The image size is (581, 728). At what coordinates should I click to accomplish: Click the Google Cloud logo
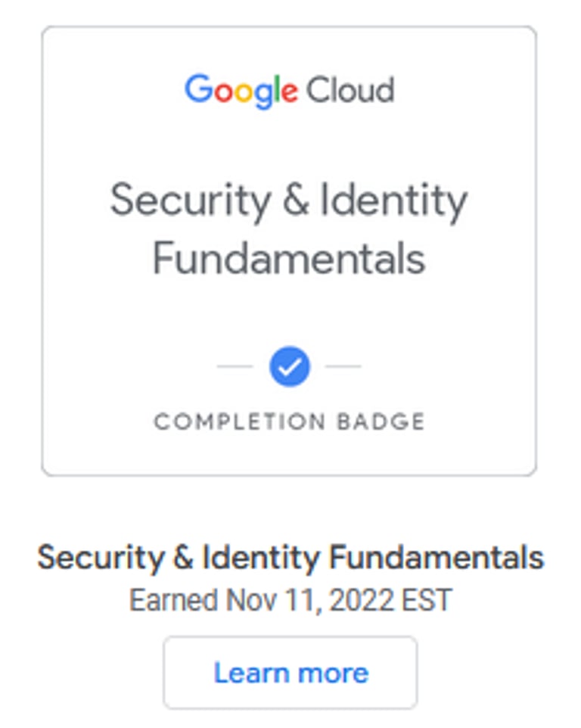point(289,91)
